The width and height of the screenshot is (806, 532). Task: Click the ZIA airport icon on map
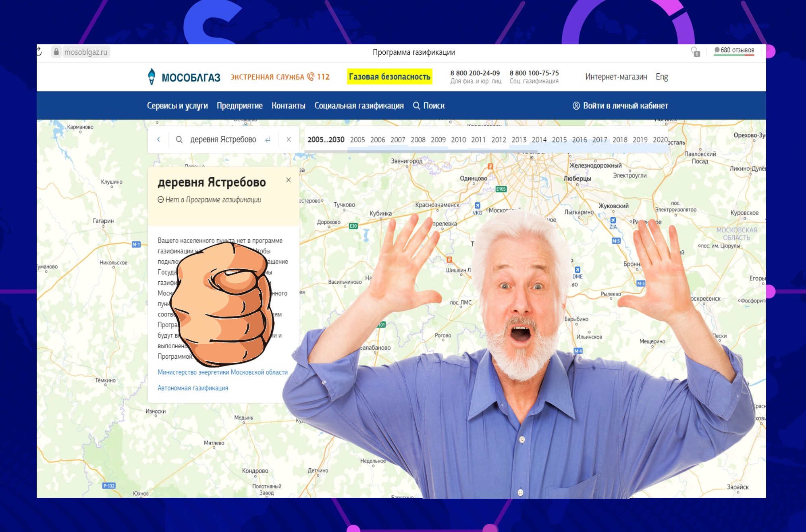coord(613,220)
